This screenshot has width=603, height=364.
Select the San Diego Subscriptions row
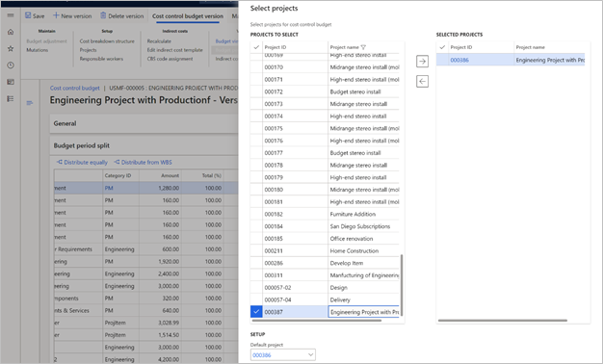coord(360,226)
